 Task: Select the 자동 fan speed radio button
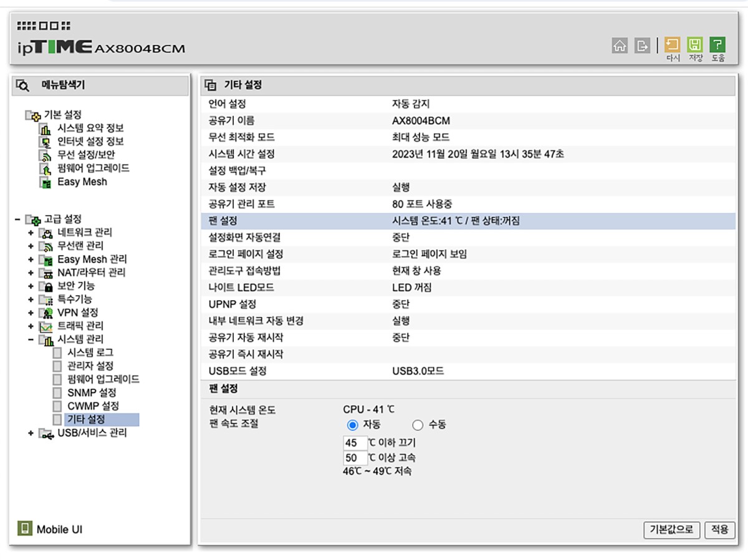click(x=352, y=425)
